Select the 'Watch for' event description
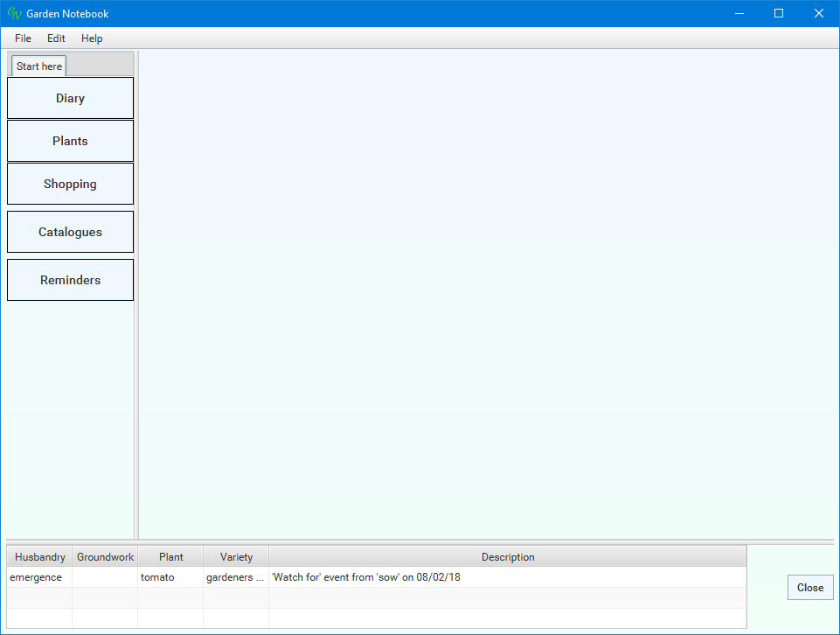Viewport: 840px width, 635px height. click(365, 577)
